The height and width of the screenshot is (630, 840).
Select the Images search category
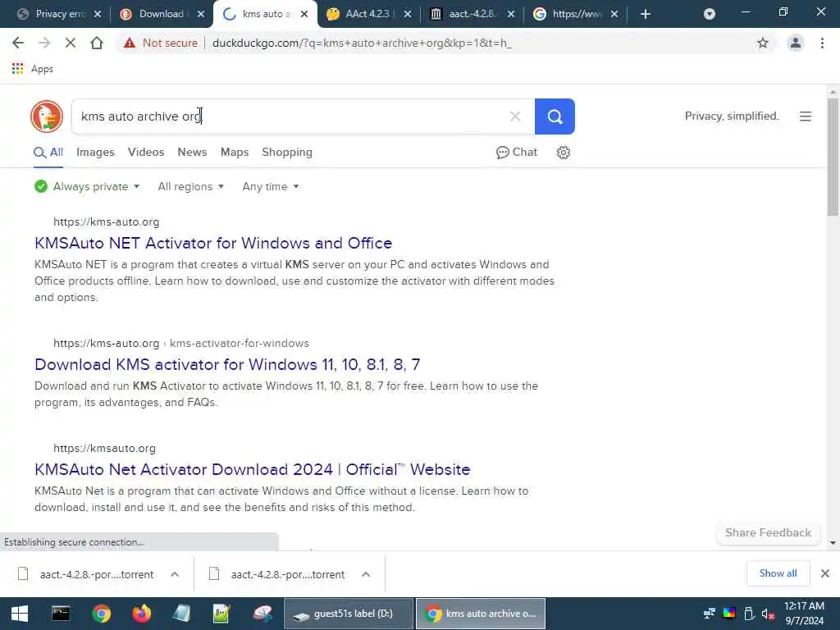pos(95,152)
